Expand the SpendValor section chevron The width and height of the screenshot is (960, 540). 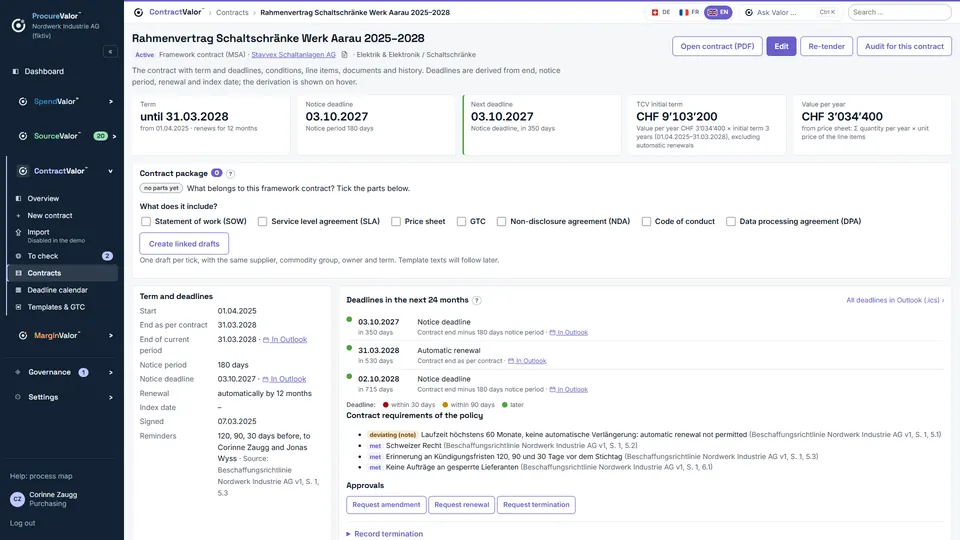(x=111, y=102)
